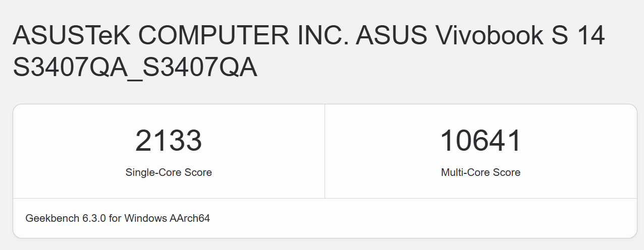Viewport: 644px width, 250px height.
Task: Click the word ASUSTeK in the heading
Action: point(71,35)
